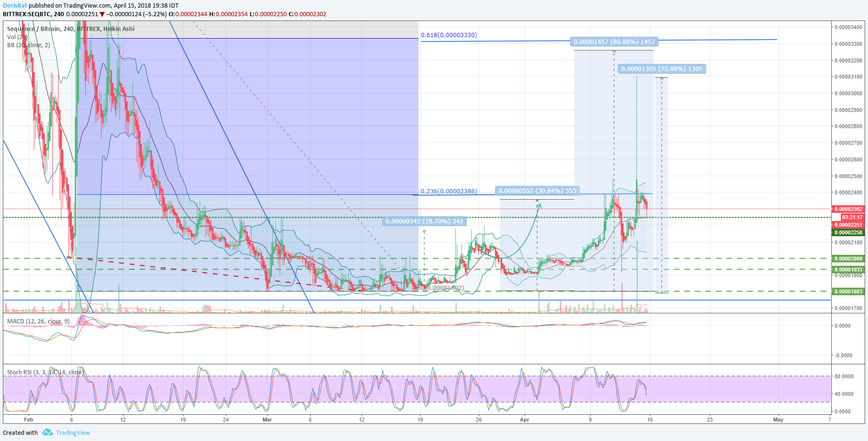Select the BB (20, close, 2) indicator label
The image size is (868, 441).
coord(29,45)
